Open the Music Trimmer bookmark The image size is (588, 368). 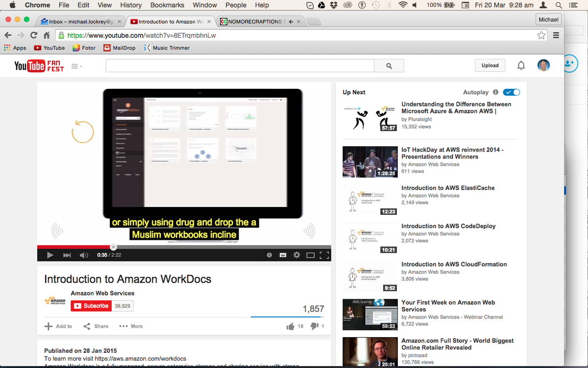click(166, 48)
